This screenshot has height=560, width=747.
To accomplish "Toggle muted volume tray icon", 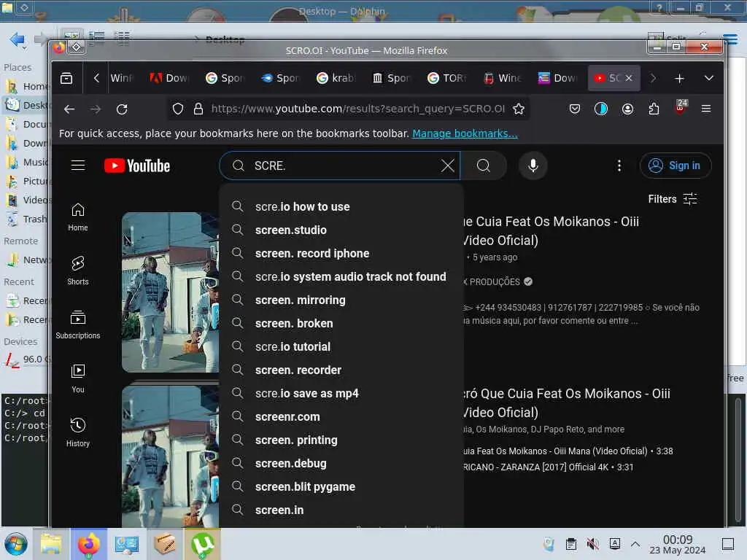I will click(592, 544).
